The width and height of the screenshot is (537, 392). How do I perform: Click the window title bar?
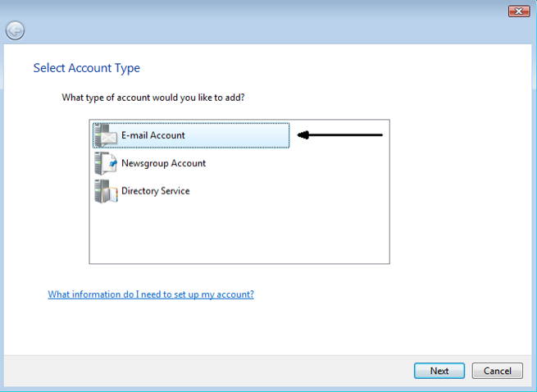[x=246, y=11]
